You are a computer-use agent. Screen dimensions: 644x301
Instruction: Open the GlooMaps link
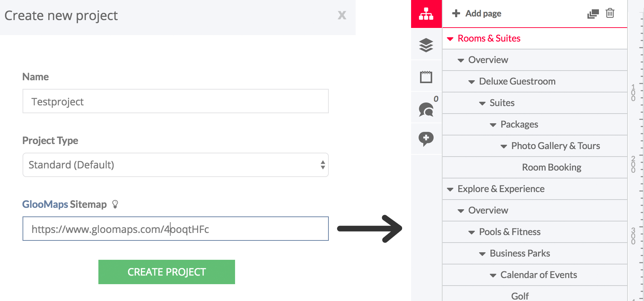[45, 204]
